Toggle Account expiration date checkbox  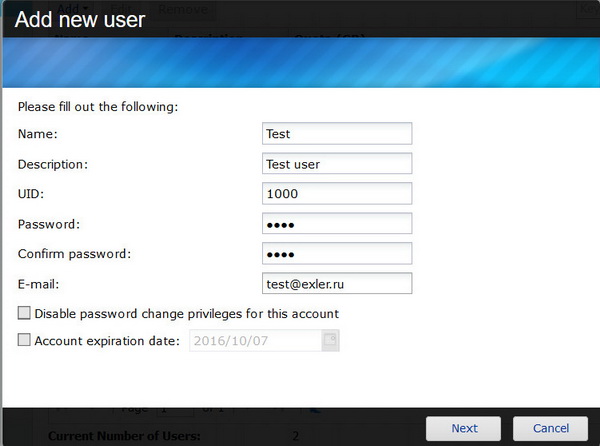(x=25, y=341)
